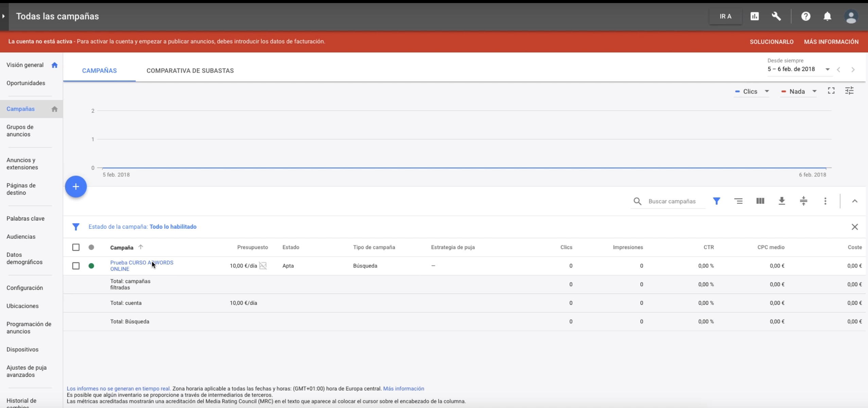Click the Buscar campañas search field
Screen dimensions: 868x408
[x=672, y=201]
